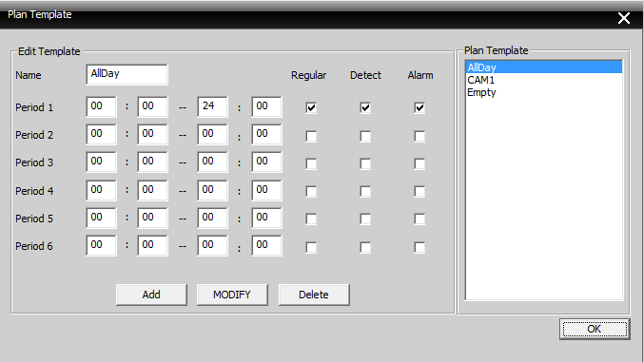Image resolution: width=644 pixels, height=362 pixels.
Task: Delete the selected template
Action: 314,295
